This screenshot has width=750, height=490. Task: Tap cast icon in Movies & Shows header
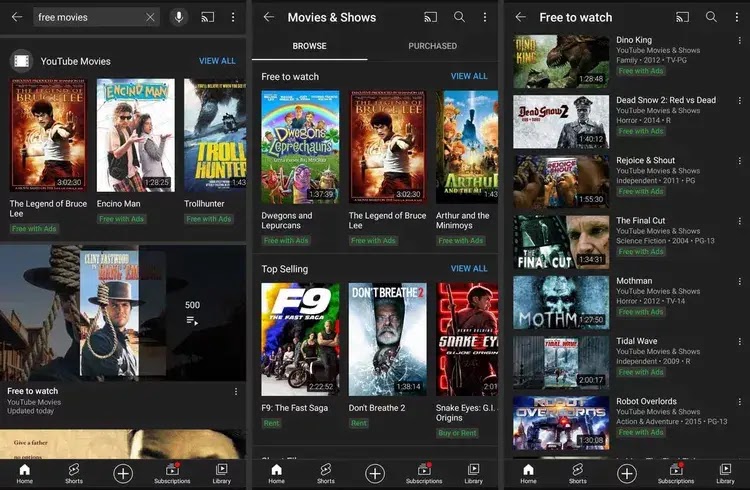click(x=430, y=17)
